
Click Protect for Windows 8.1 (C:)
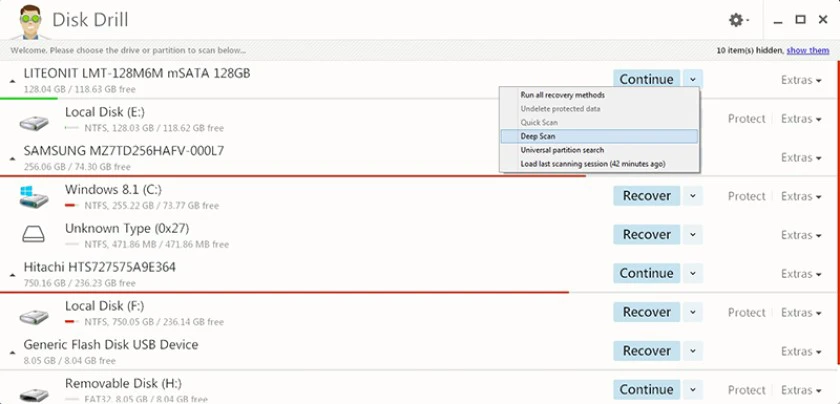coord(746,197)
